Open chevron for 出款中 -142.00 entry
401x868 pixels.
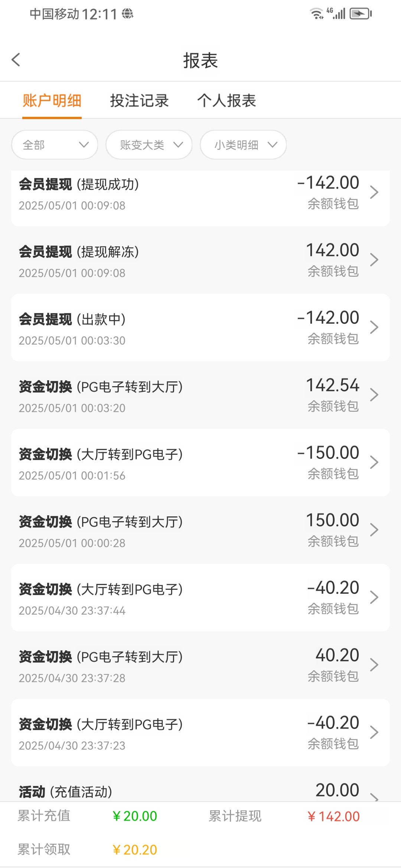coord(374,327)
